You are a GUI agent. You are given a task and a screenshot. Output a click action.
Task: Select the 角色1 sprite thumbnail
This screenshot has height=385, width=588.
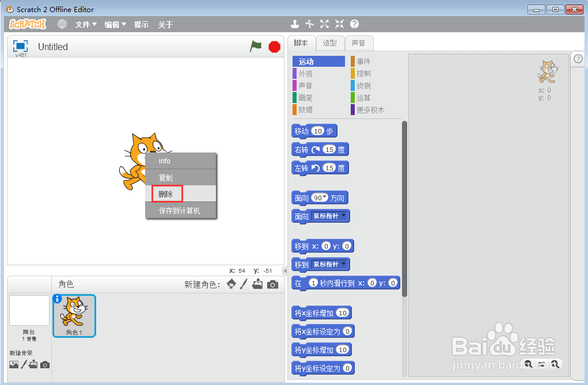click(x=74, y=315)
